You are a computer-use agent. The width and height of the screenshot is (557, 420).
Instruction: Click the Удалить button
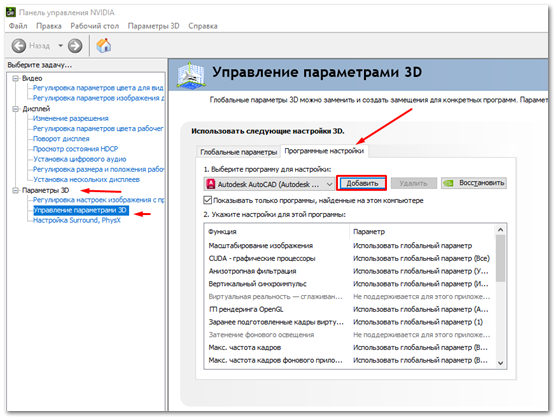[x=413, y=183]
